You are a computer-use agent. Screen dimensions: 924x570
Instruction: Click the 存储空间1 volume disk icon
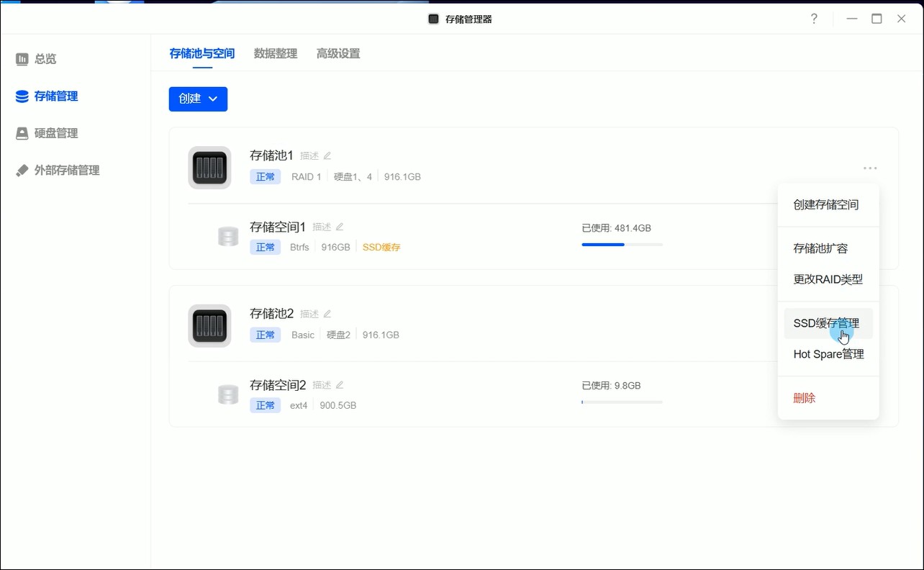point(228,236)
